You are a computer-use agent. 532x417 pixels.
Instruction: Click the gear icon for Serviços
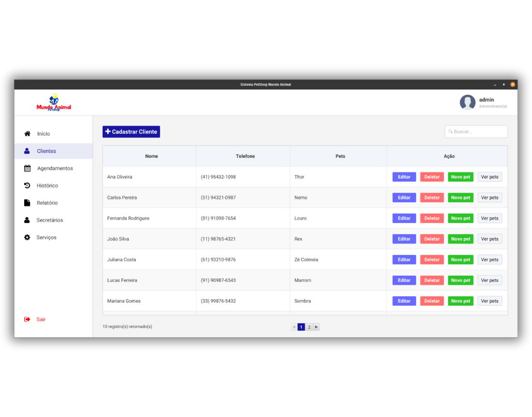click(x=27, y=238)
